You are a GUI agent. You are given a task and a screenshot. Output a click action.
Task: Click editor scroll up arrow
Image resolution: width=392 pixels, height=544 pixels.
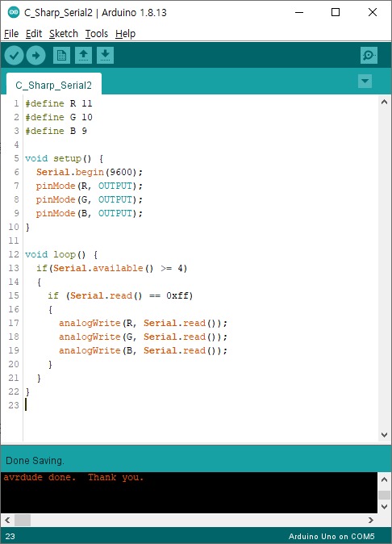click(384, 102)
